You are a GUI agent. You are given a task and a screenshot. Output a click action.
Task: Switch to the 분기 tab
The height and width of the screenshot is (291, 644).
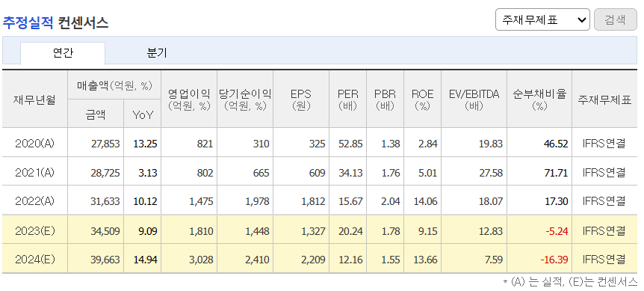point(157,53)
